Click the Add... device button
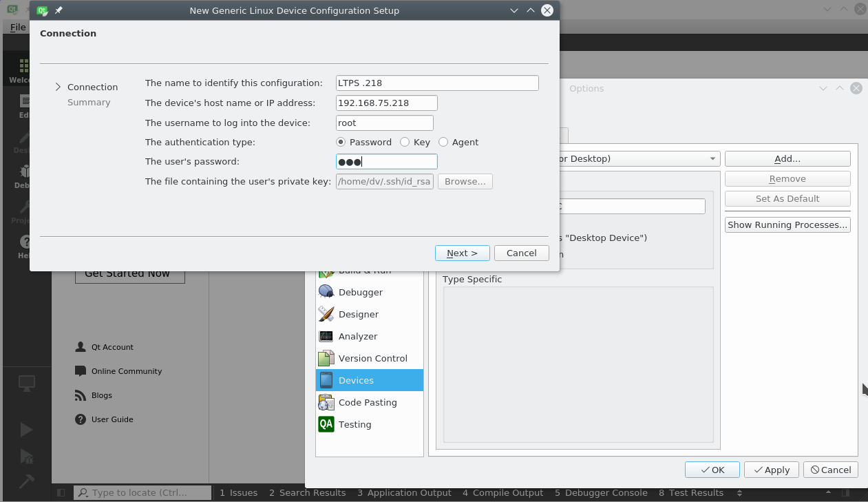The height and width of the screenshot is (502, 868). 787,159
